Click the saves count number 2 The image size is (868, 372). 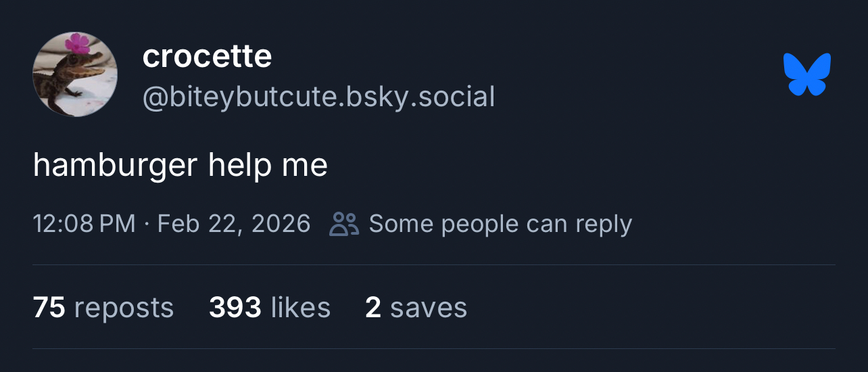(373, 308)
